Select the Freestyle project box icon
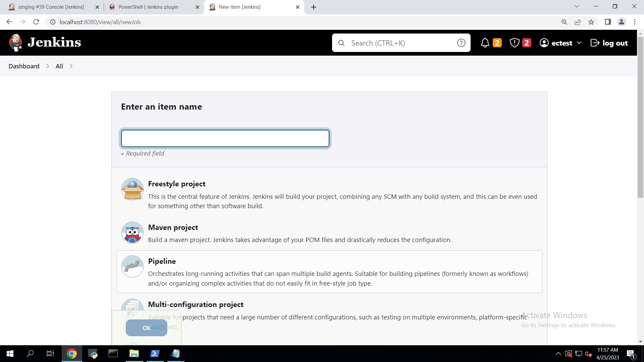The height and width of the screenshot is (362, 644). point(132,189)
